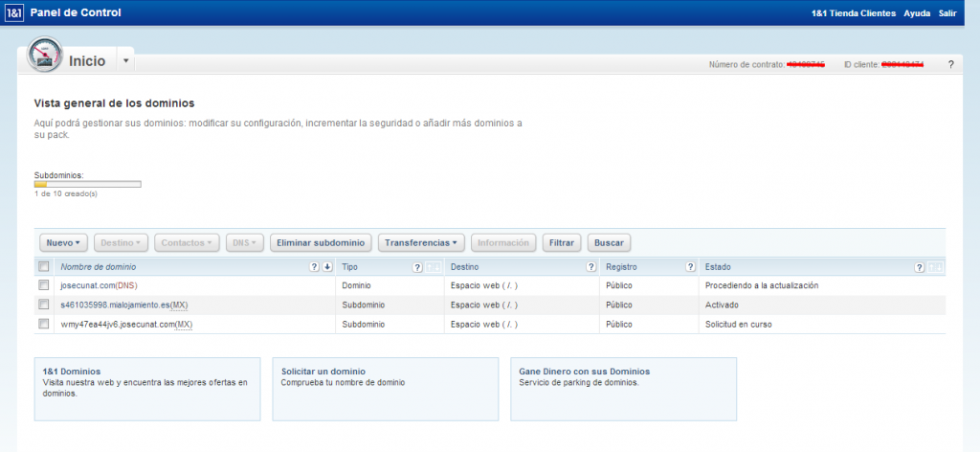Screen dimensions: 980x452
Task: Check the box for josecunat.com domain
Action: pyautogui.click(x=43, y=285)
